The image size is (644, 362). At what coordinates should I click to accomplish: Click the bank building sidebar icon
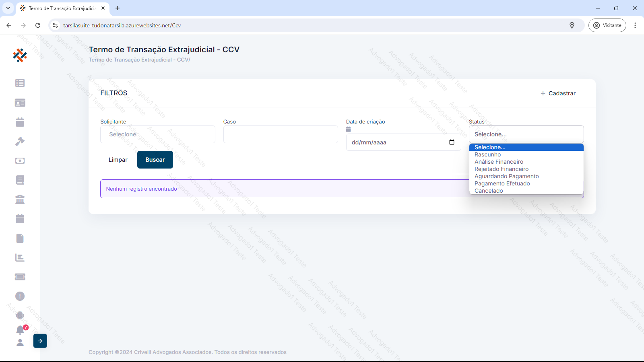point(20,199)
